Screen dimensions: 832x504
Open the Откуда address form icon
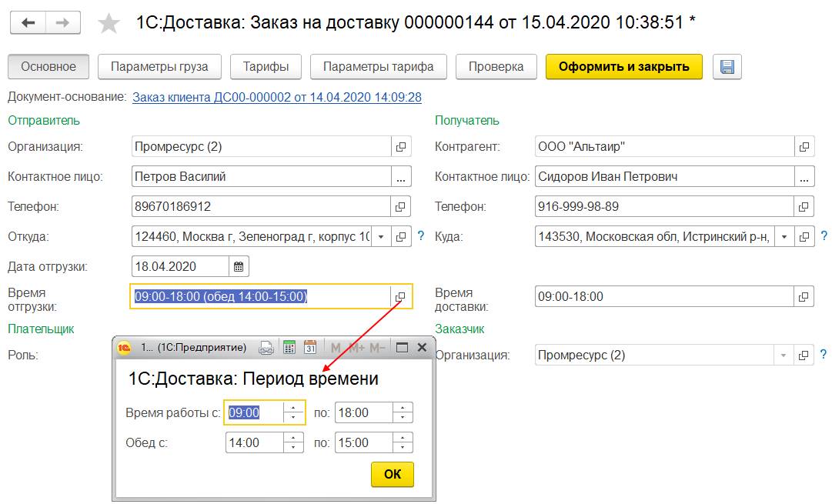(401, 237)
